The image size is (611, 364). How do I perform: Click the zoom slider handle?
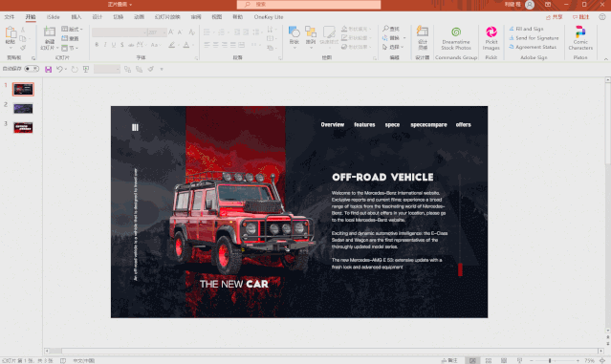tap(550, 360)
